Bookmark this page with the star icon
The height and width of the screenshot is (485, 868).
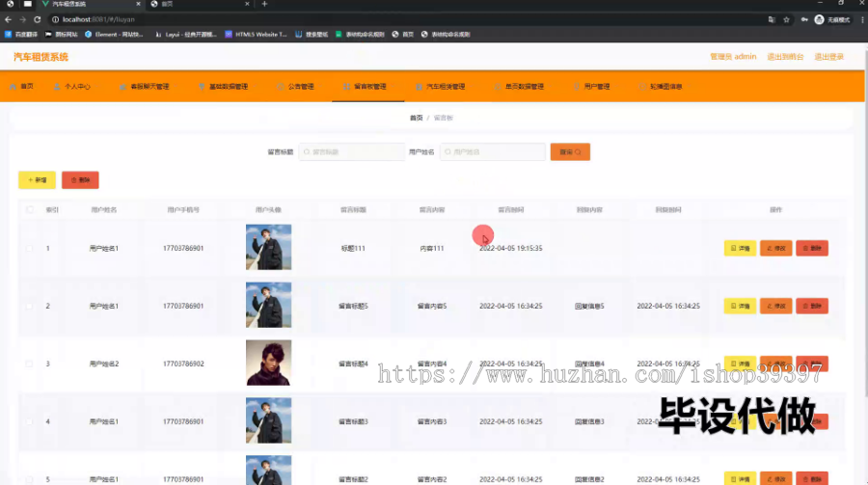tap(787, 19)
